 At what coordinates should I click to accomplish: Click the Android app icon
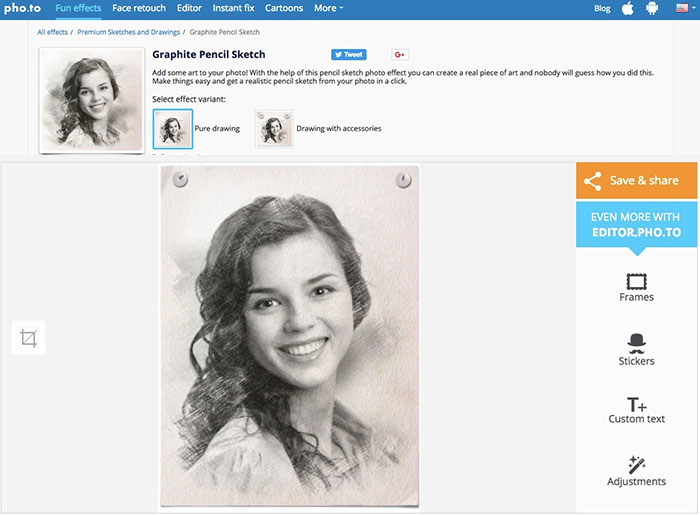coord(652,8)
